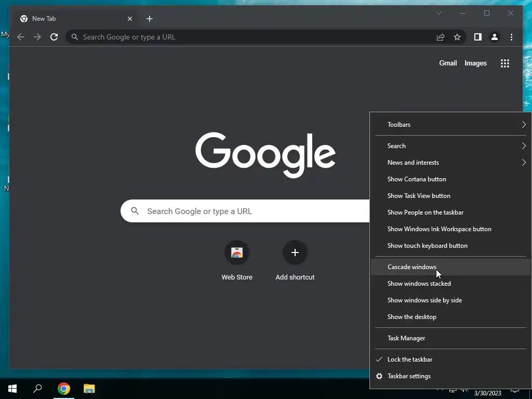Open Task Manager from context menu

coord(450,338)
